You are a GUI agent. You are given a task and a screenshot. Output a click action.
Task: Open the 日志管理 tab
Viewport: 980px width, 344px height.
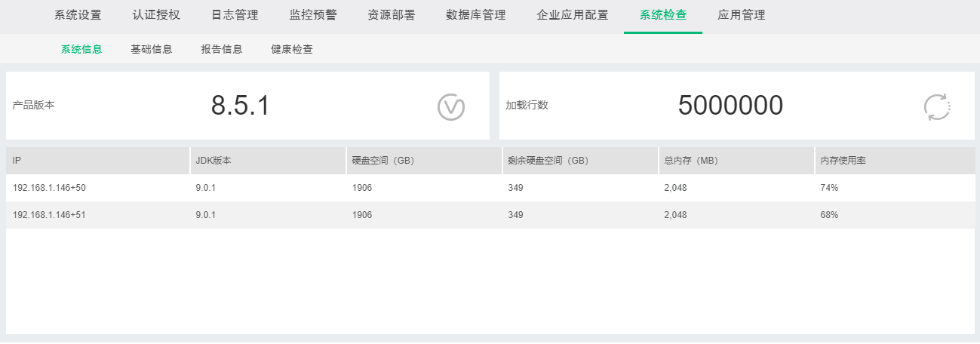pos(235,15)
